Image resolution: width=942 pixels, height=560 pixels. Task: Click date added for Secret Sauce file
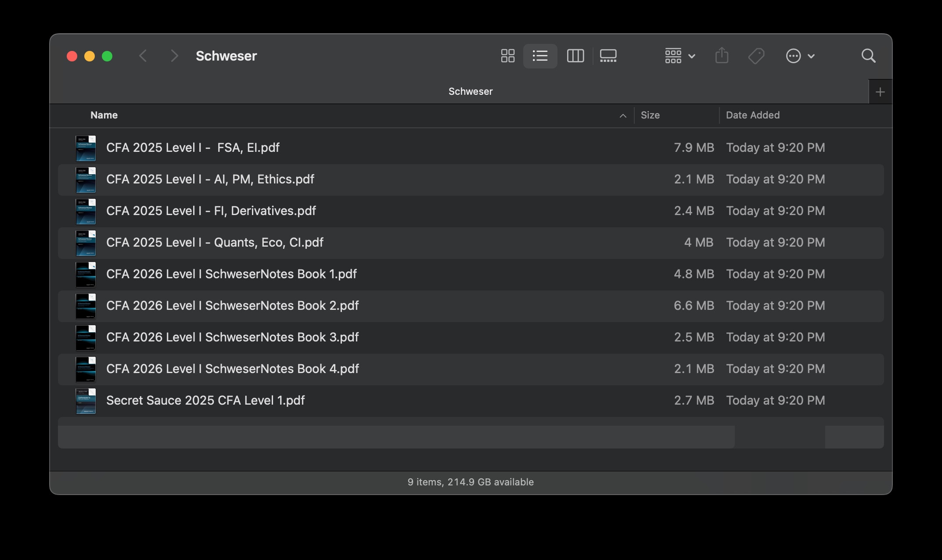(776, 400)
